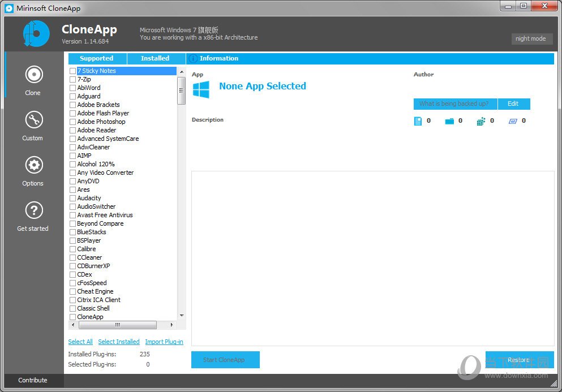Switch to the Supported tab
The image size is (562, 392).
96,58
